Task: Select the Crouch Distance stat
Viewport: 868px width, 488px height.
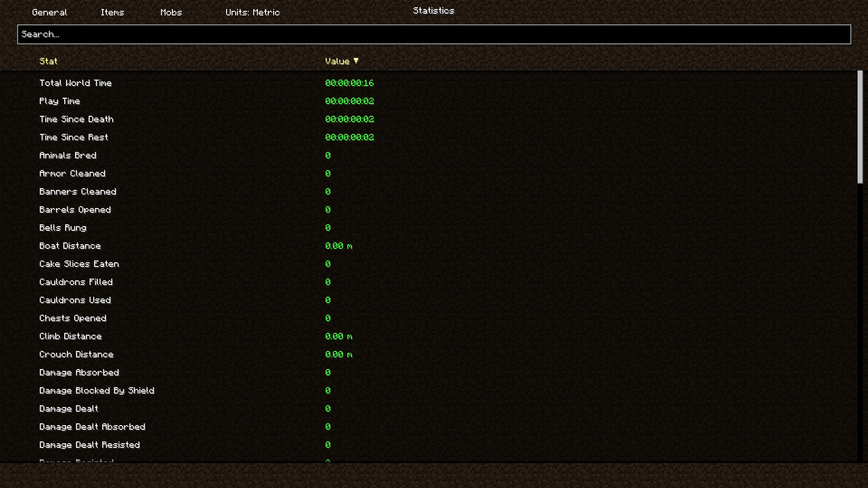Action: coord(76,354)
